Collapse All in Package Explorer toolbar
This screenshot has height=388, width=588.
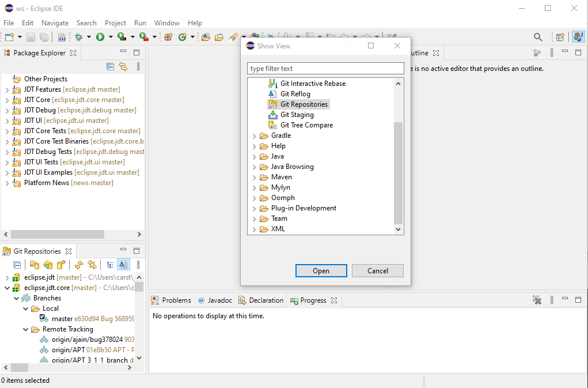coord(110,66)
